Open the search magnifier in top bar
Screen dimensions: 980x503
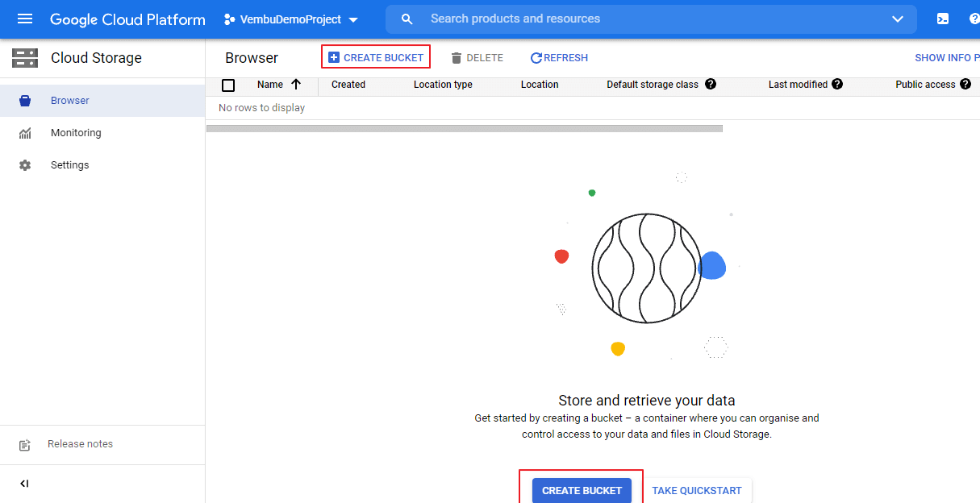pyautogui.click(x=407, y=19)
